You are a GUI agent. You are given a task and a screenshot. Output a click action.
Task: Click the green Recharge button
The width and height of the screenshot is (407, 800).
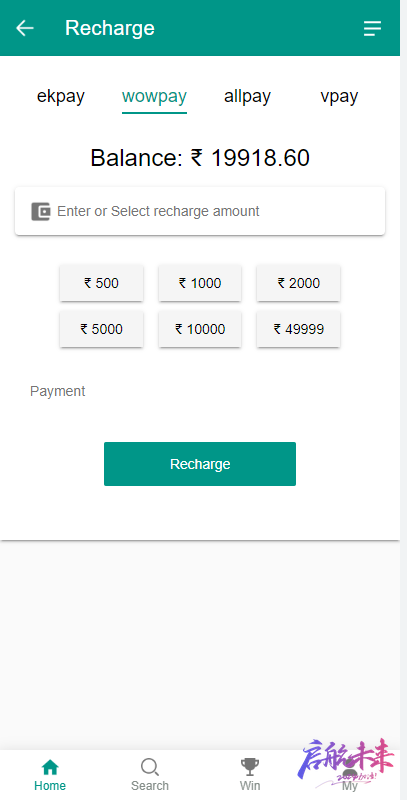tap(200, 464)
